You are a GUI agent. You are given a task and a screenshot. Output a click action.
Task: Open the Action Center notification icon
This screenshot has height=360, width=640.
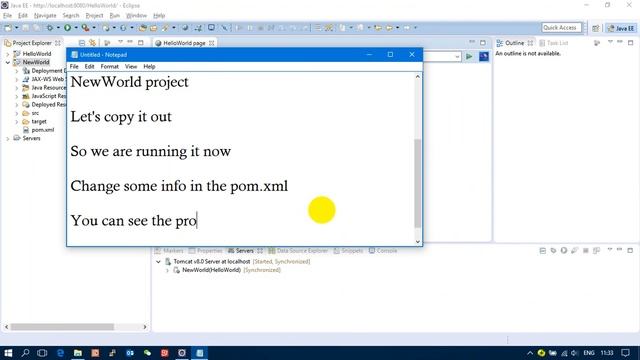[625, 353]
